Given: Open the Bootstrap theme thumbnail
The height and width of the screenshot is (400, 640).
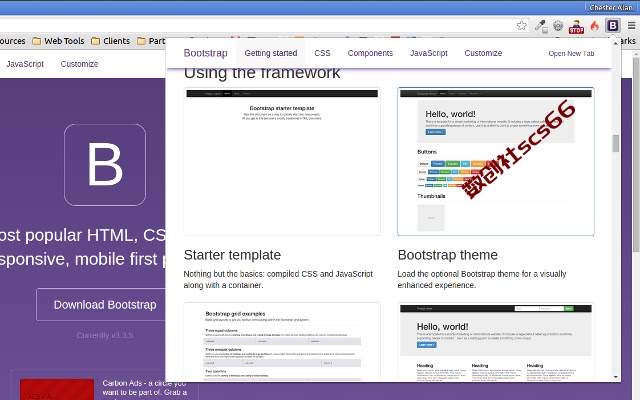Looking at the screenshot, I should (496, 162).
